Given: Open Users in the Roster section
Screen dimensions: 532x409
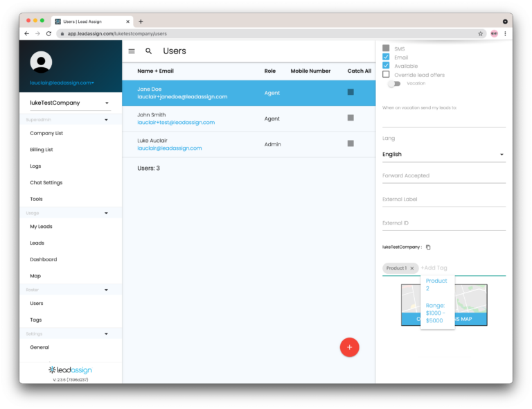Looking at the screenshot, I should (37, 304).
